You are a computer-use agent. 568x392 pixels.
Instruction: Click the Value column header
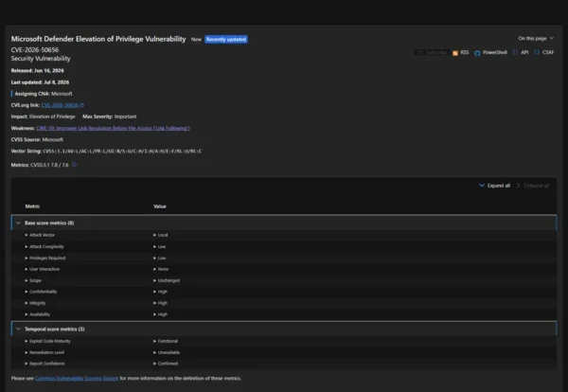pos(160,206)
